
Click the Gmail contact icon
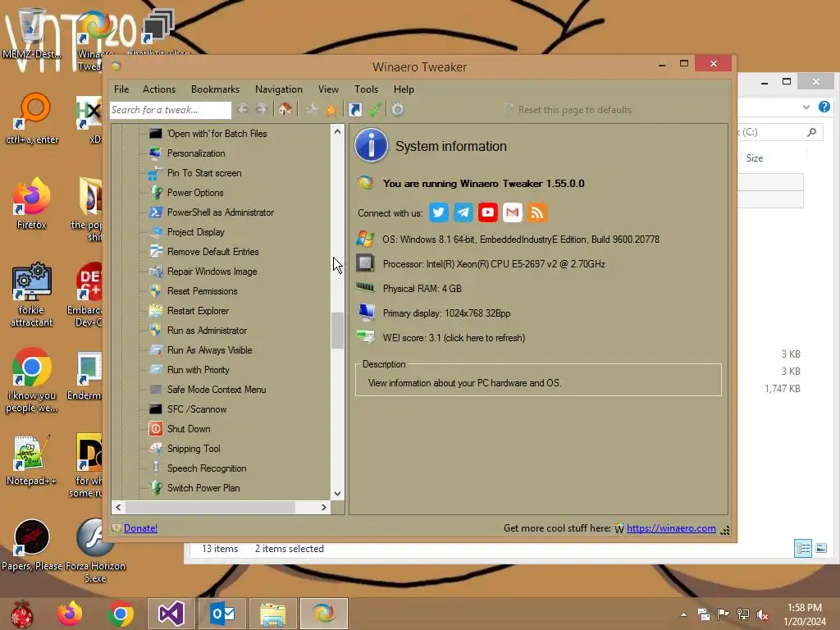(512, 212)
